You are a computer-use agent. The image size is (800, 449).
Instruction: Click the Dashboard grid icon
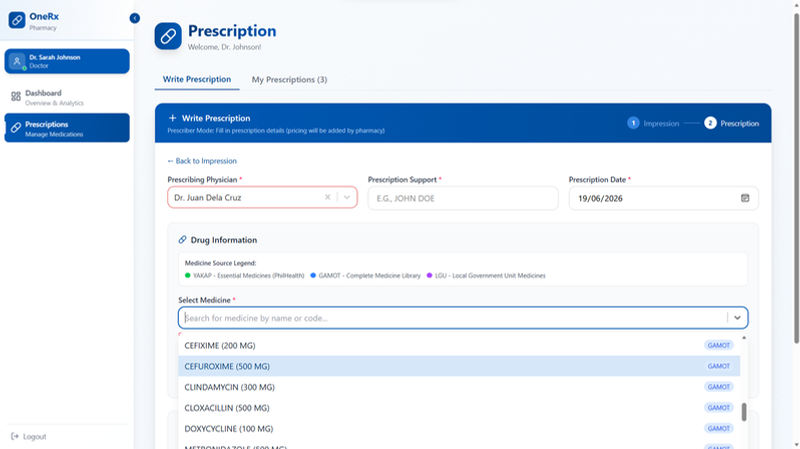16,96
